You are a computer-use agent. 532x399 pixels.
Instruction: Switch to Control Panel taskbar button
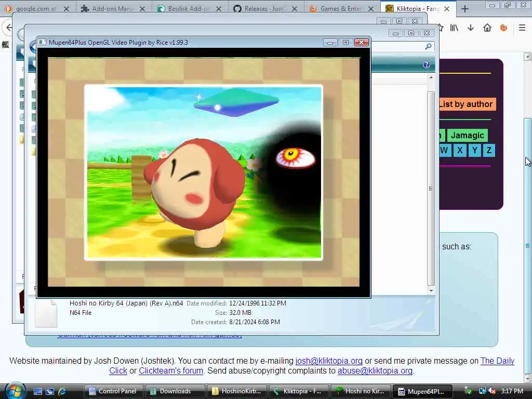click(113, 391)
